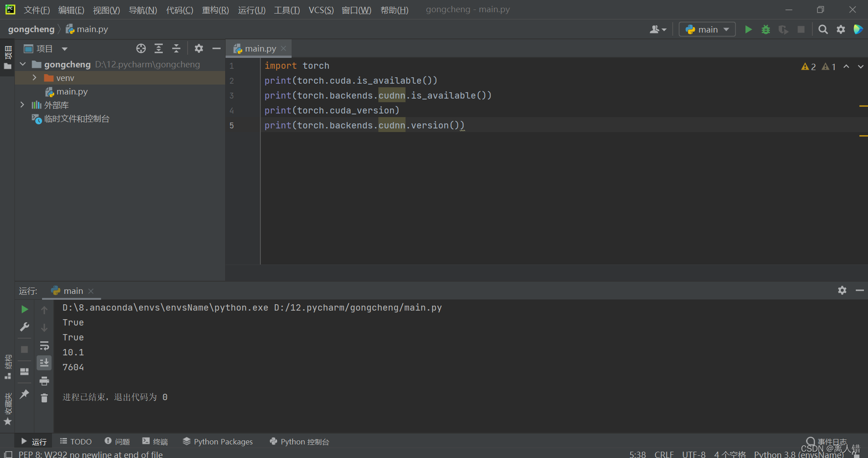Open project panel options gear

click(199, 48)
